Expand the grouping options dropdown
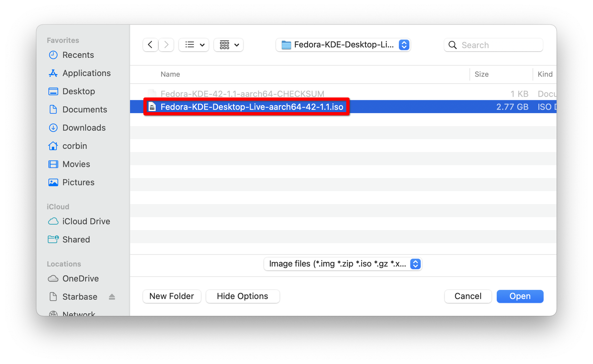Viewport: 593px width, 364px height. click(x=229, y=45)
